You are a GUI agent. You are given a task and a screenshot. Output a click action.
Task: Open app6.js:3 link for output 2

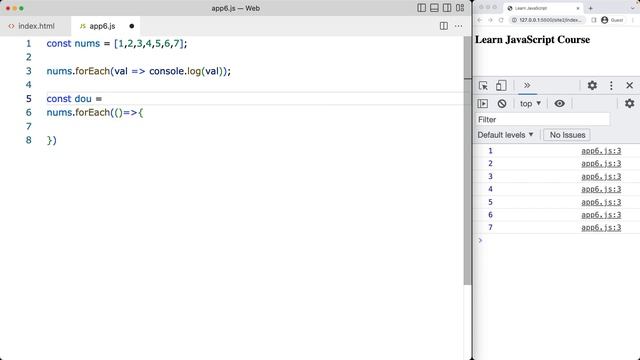click(x=601, y=164)
